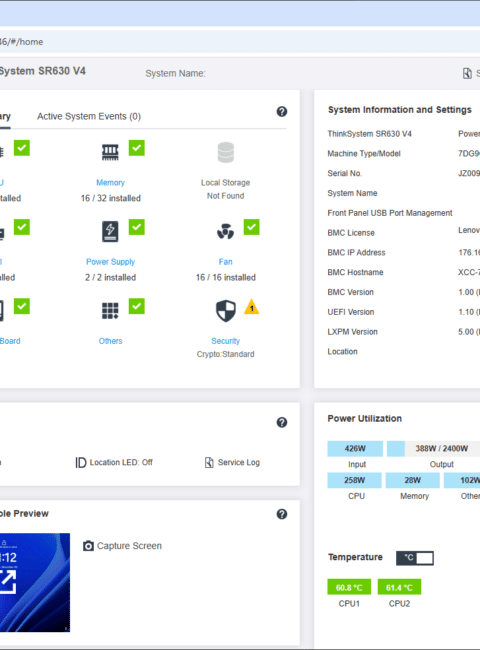Toggle temperature unit Celsius switch
The width and height of the screenshot is (480, 650).
click(x=415, y=558)
